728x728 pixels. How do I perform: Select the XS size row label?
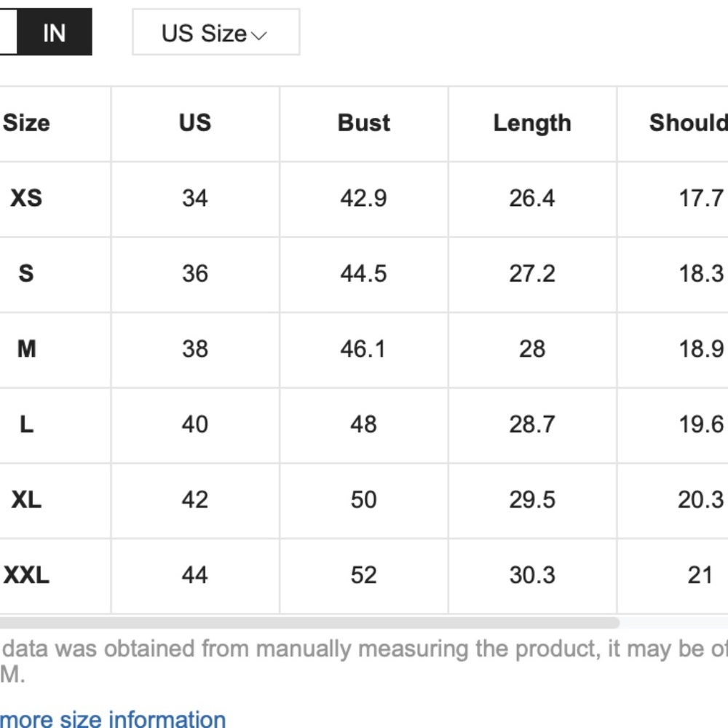pos(26,198)
